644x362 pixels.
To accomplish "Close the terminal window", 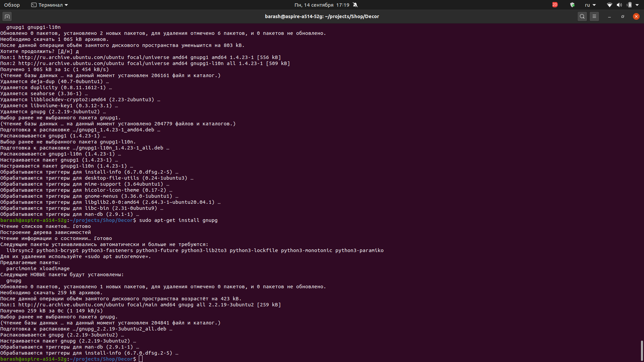I will click(x=636, y=16).
